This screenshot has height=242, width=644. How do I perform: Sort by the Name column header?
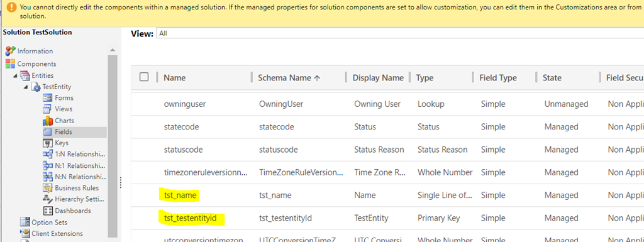point(175,77)
